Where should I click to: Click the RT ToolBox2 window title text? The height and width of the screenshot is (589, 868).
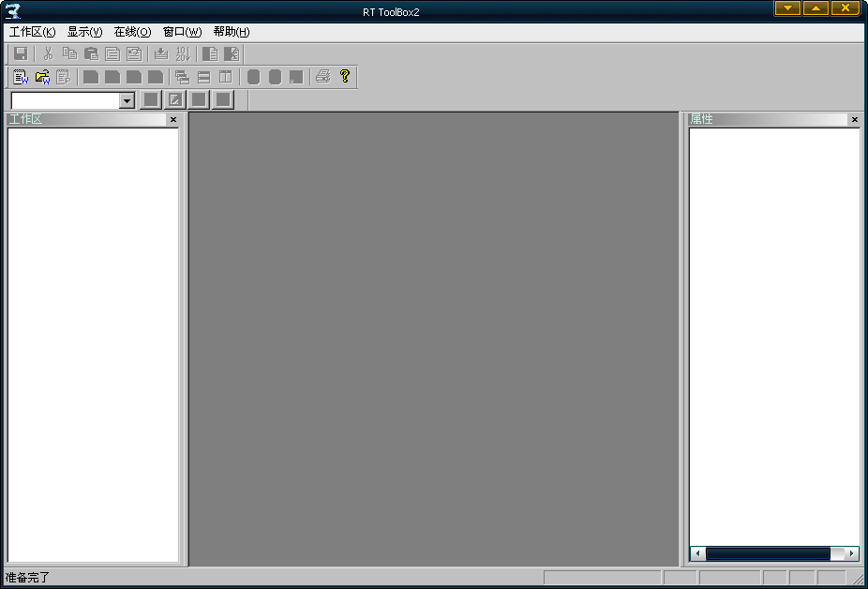pyautogui.click(x=391, y=12)
